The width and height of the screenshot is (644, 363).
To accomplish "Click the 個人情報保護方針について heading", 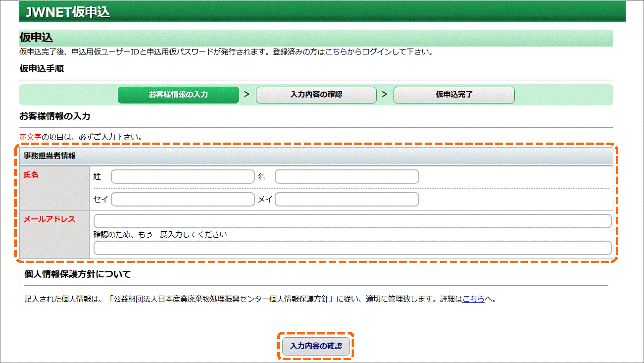I will tap(78, 274).
